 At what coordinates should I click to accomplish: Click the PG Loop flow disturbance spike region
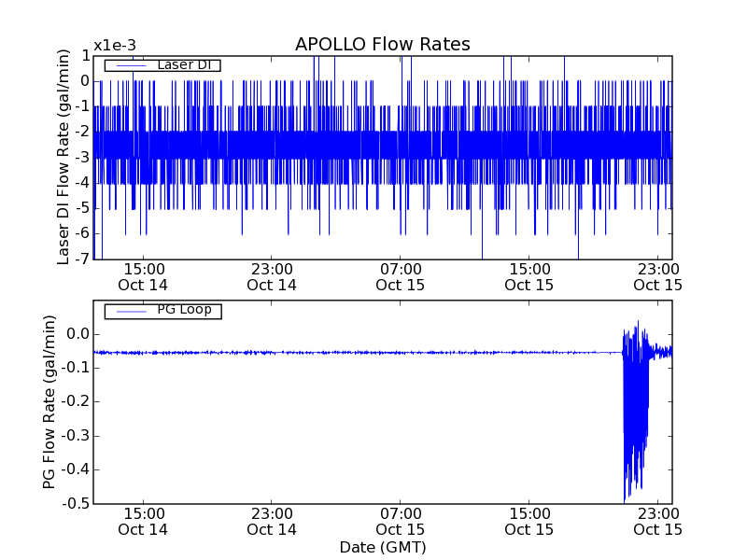pyautogui.click(x=636, y=412)
